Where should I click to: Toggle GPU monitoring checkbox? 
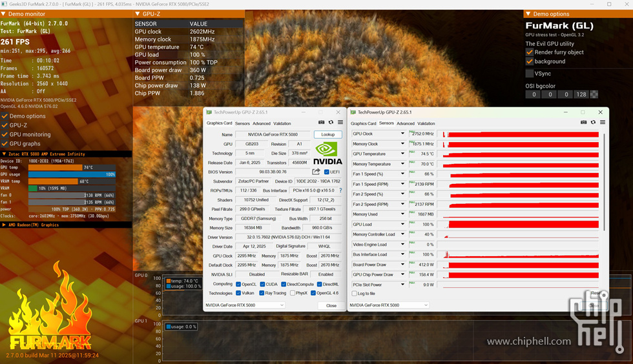(5, 134)
